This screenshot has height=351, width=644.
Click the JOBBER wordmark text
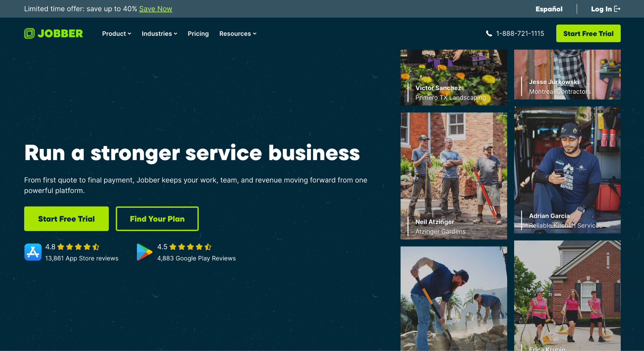60,33
